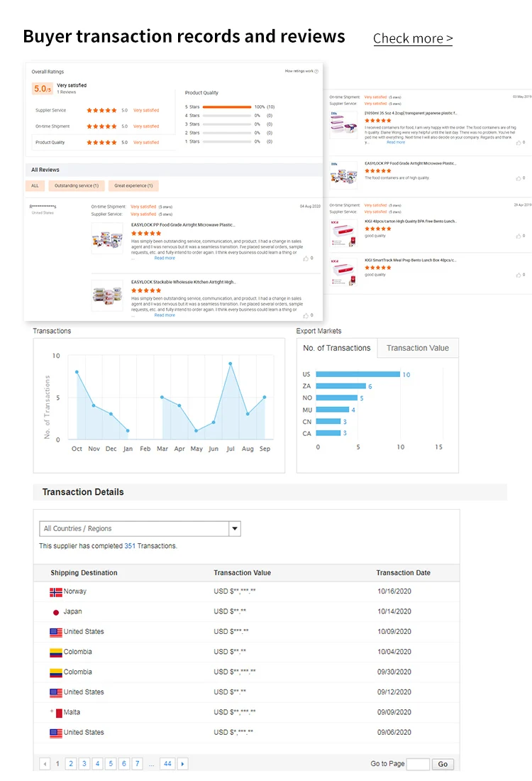Click the US flag in 09/06/2020 row

pos(56,733)
